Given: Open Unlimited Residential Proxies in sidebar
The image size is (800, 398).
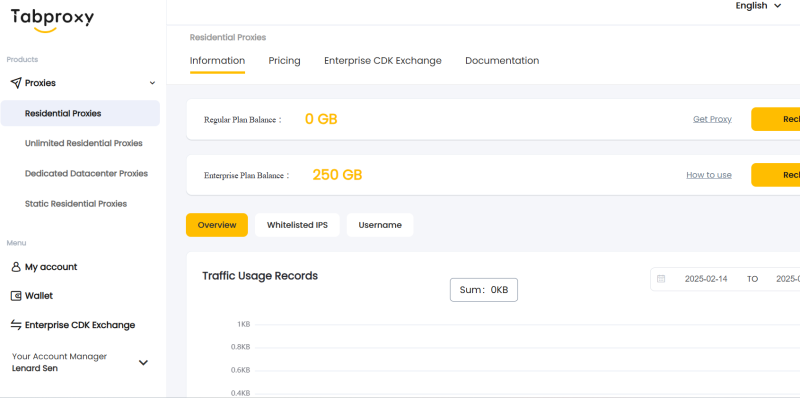Looking at the screenshot, I should click(84, 143).
